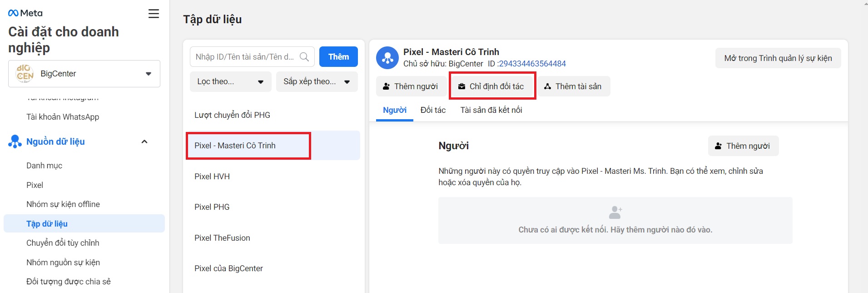Open the BigCenter business account dropdown
This screenshot has height=293, width=868.
84,74
